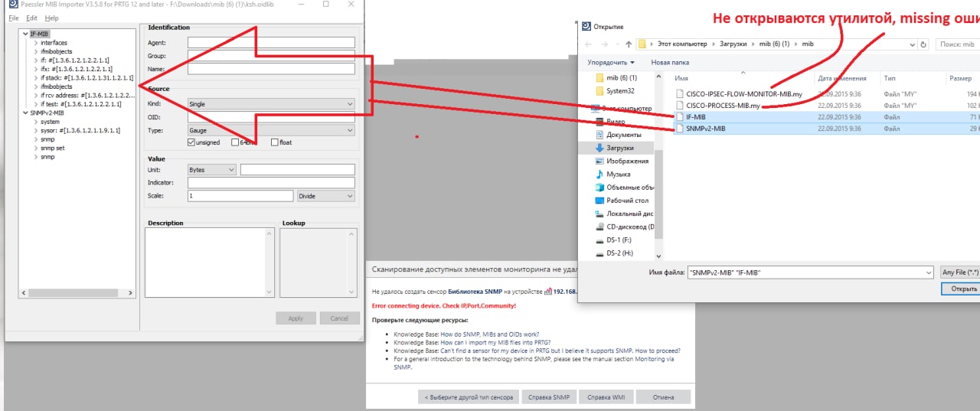This screenshot has height=411, width=980.
Task: Select tree row if test: #[1.3.6.1.2.1.2.2.1.1]
Action: [x=80, y=104]
